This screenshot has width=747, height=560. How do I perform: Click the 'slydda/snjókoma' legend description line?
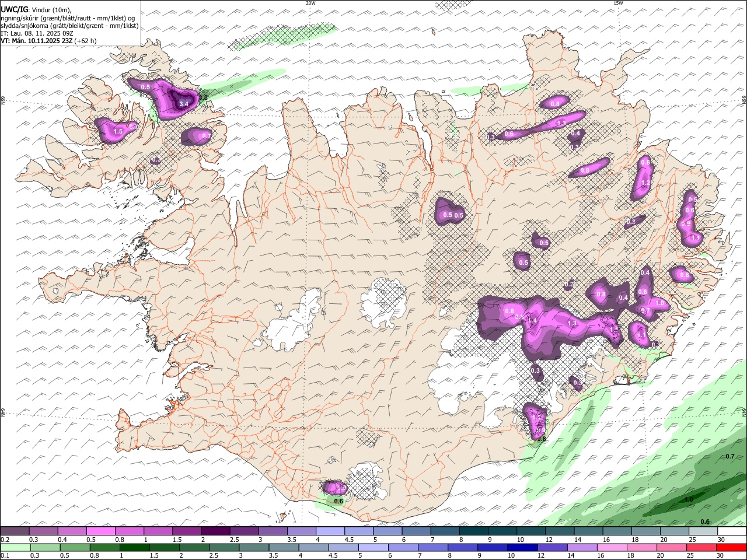(69, 26)
